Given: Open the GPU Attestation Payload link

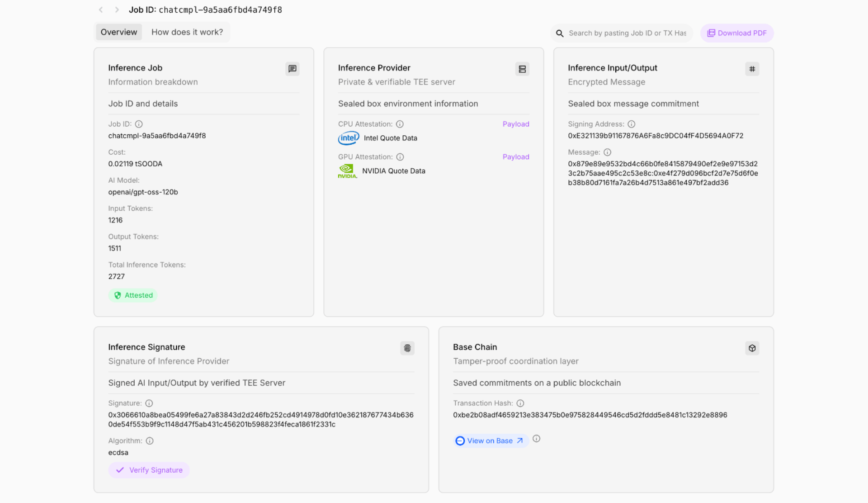Looking at the screenshot, I should pos(516,157).
